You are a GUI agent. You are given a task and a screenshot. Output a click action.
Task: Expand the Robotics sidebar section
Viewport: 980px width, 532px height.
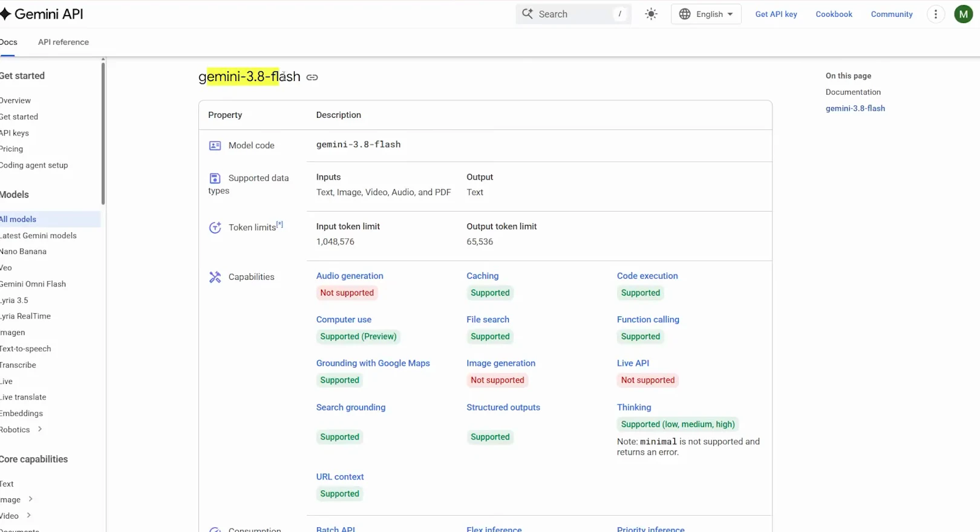(40, 429)
